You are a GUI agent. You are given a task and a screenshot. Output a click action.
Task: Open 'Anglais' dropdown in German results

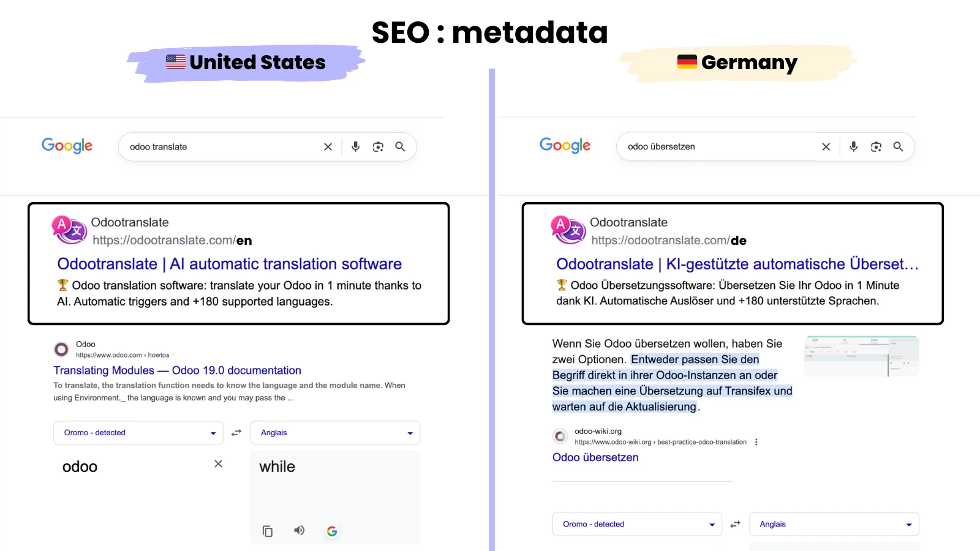pyautogui.click(x=834, y=524)
